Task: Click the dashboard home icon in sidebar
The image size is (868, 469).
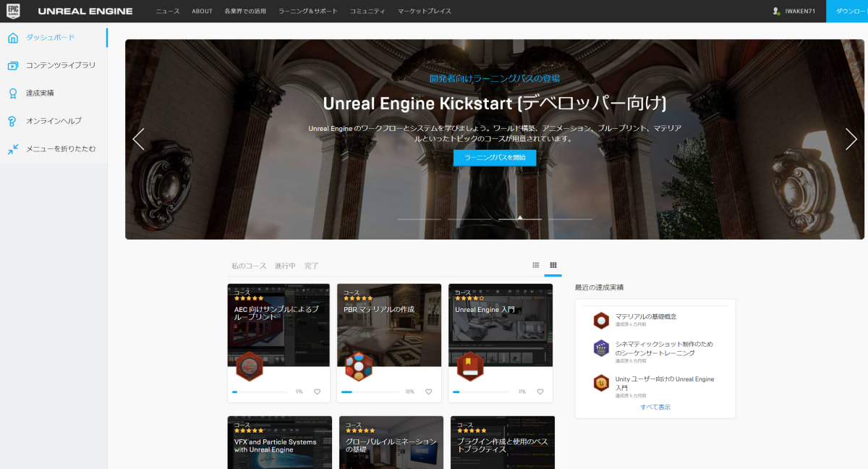Action: click(13, 37)
